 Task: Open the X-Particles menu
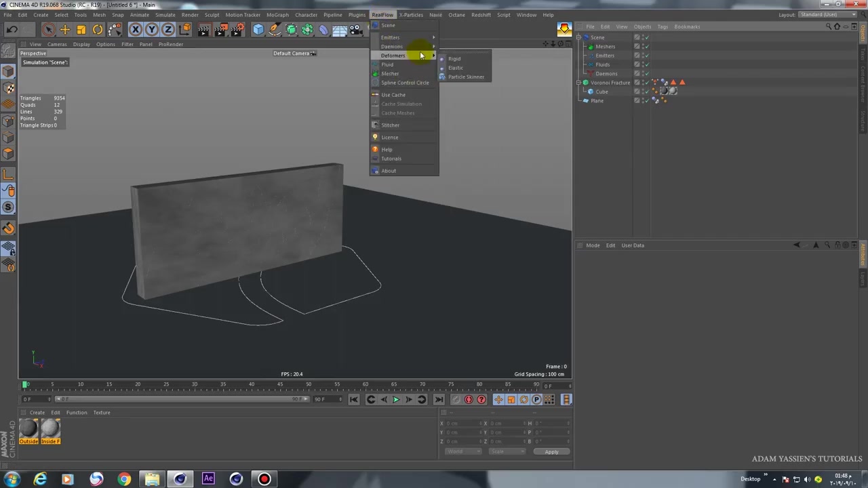[411, 14]
